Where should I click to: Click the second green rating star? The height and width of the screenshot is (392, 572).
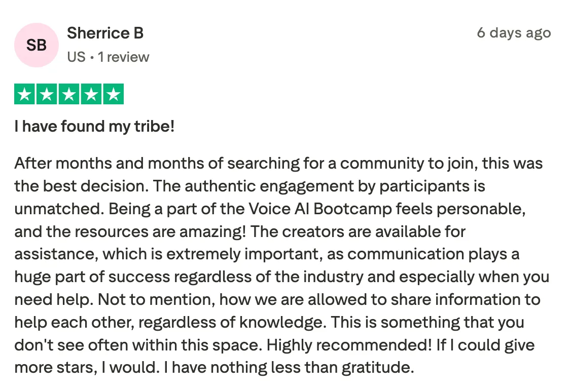tap(47, 94)
